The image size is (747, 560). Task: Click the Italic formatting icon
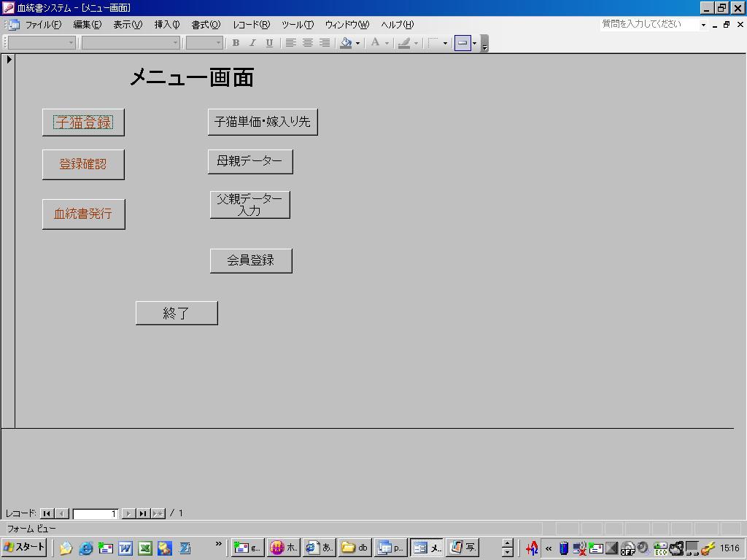252,43
